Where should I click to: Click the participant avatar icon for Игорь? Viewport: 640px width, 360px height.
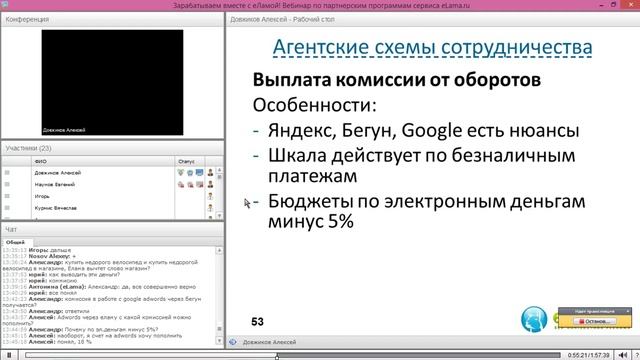(x=210, y=196)
